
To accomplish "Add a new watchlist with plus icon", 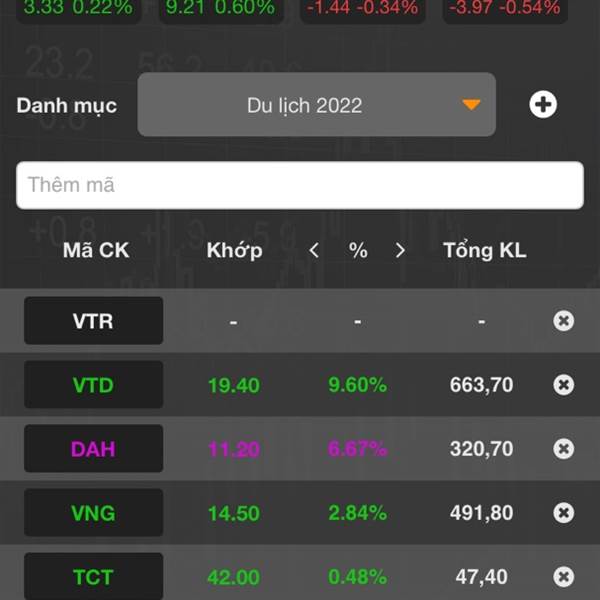I will tap(543, 104).
